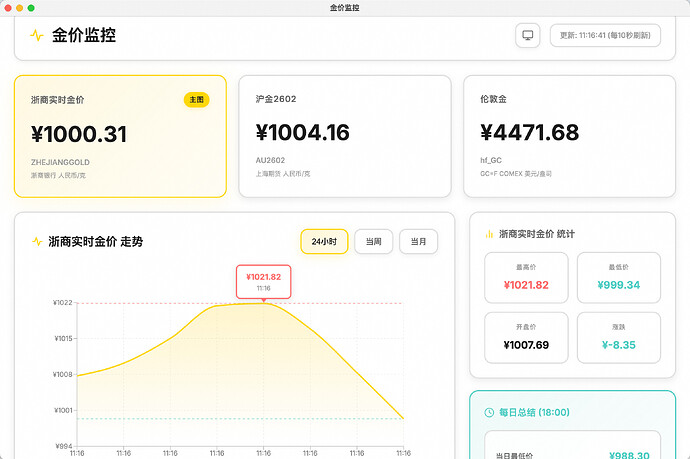Viewport: 690px width, 459px height.
Task: Select the 浙商实时金价 price card
Action: pos(120,136)
